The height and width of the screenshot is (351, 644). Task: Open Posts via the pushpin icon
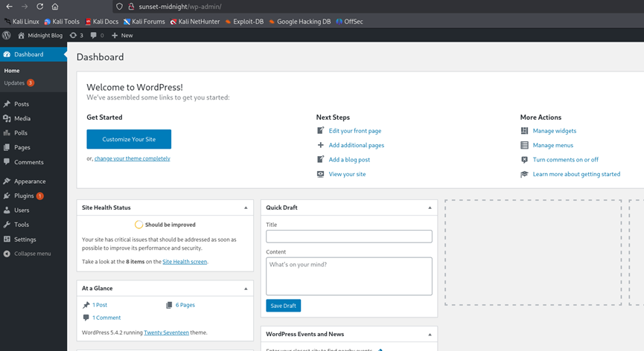point(7,104)
